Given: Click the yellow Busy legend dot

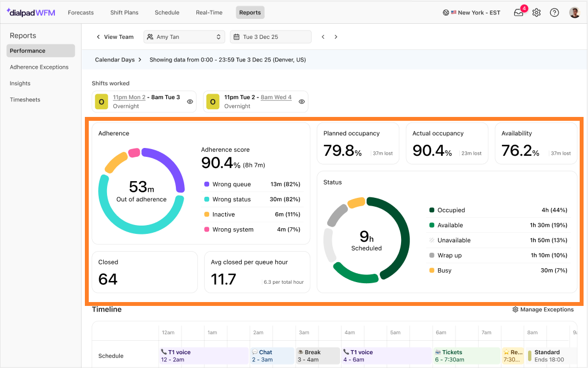Looking at the screenshot, I should coord(432,270).
